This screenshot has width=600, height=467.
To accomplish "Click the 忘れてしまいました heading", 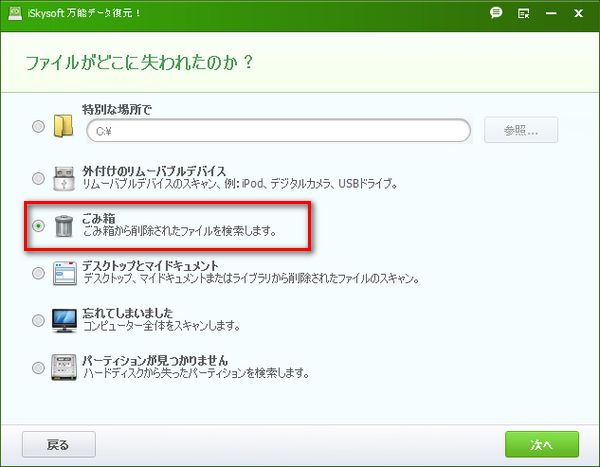I will [x=127, y=313].
